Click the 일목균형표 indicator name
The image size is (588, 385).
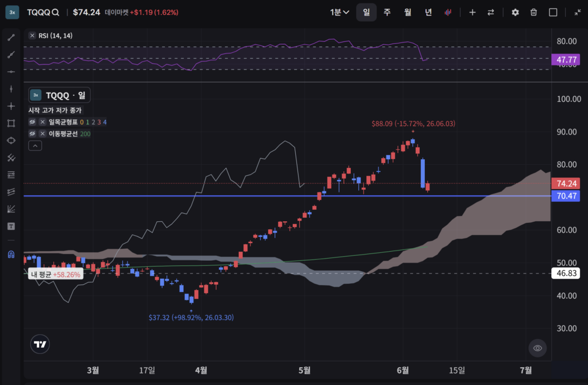[x=63, y=122]
